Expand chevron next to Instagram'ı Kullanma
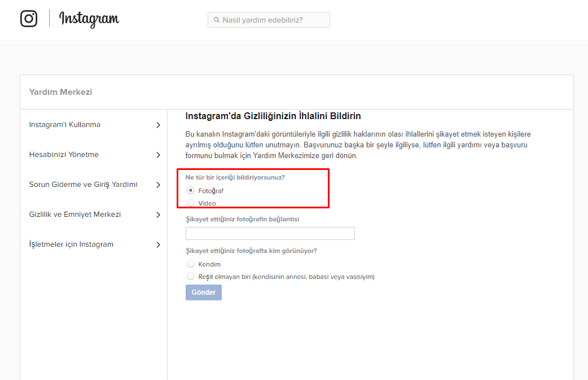 158,125
